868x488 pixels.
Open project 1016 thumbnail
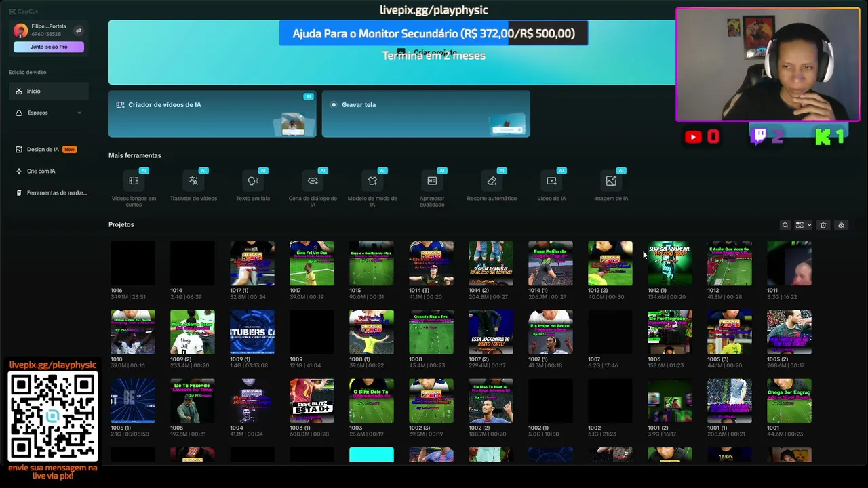pyautogui.click(x=133, y=263)
